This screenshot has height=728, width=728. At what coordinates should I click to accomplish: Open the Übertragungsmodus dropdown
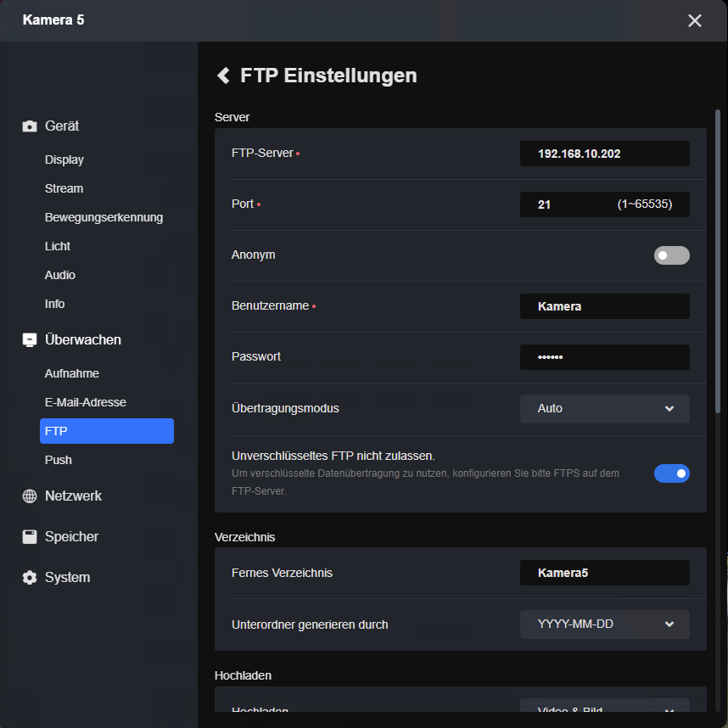click(x=604, y=409)
